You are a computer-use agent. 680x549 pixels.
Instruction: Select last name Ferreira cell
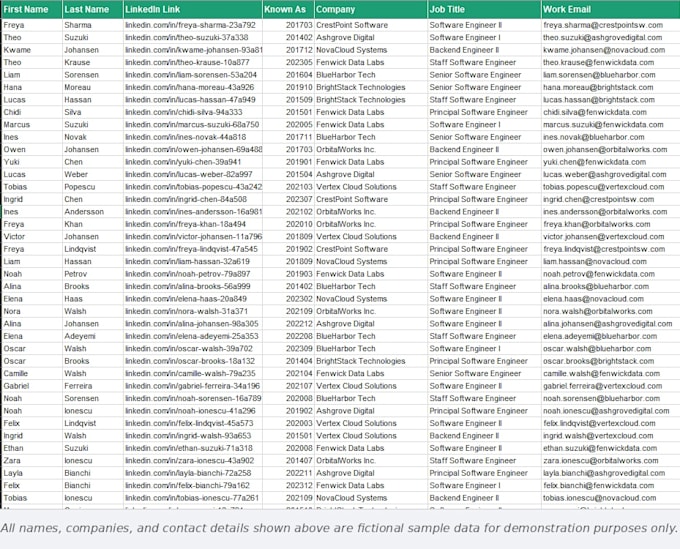point(93,386)
